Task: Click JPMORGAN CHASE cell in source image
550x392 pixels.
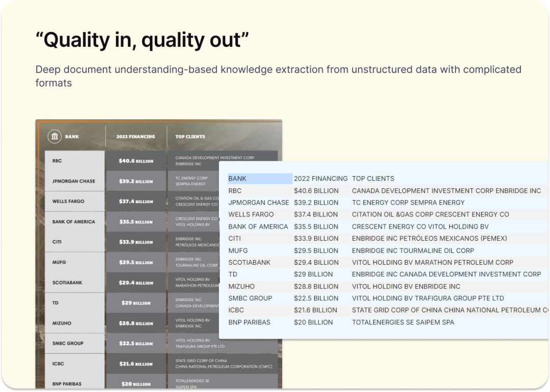Action: pos(75,181)
